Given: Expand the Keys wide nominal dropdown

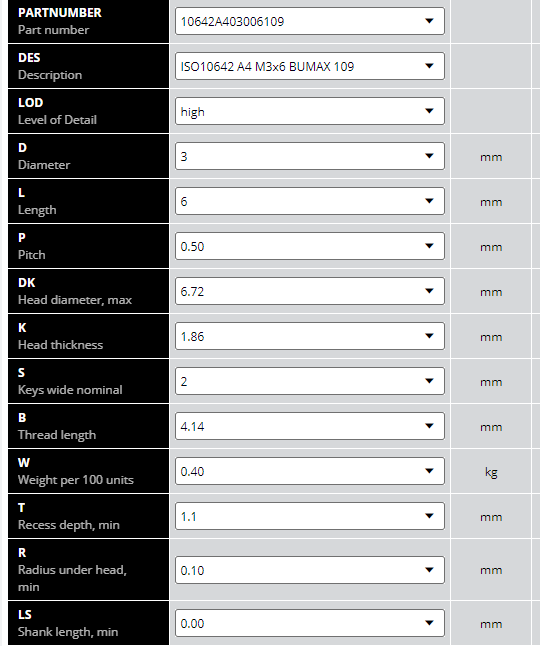Looking at the screenshot, I should click(310, 381).
